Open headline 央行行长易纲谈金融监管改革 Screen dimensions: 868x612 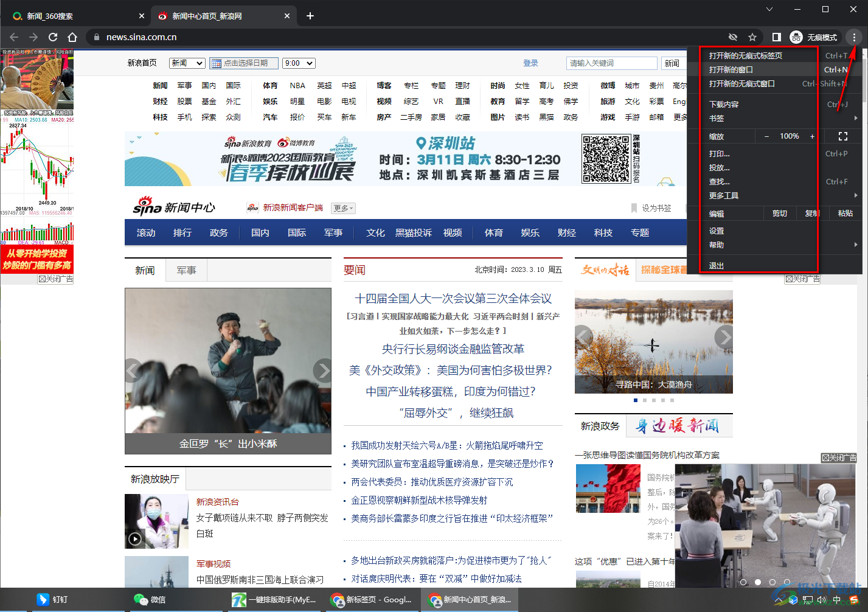[453, 349]
